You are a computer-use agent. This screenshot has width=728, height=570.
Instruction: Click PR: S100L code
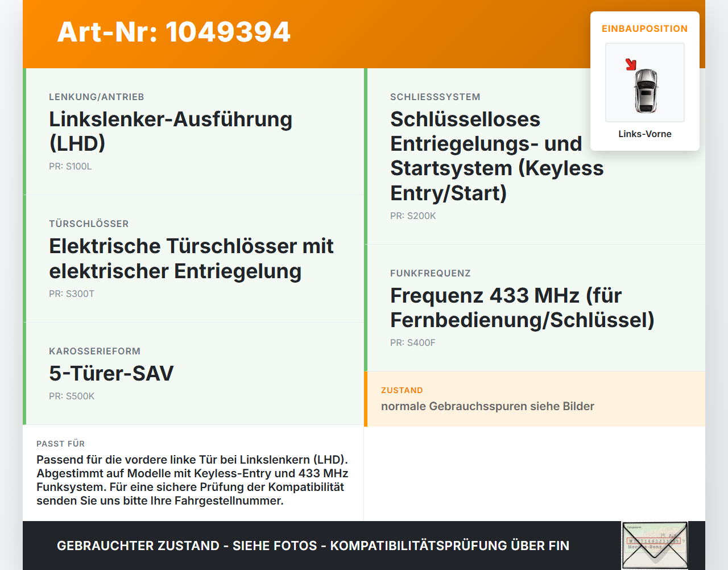coord(71,166)
